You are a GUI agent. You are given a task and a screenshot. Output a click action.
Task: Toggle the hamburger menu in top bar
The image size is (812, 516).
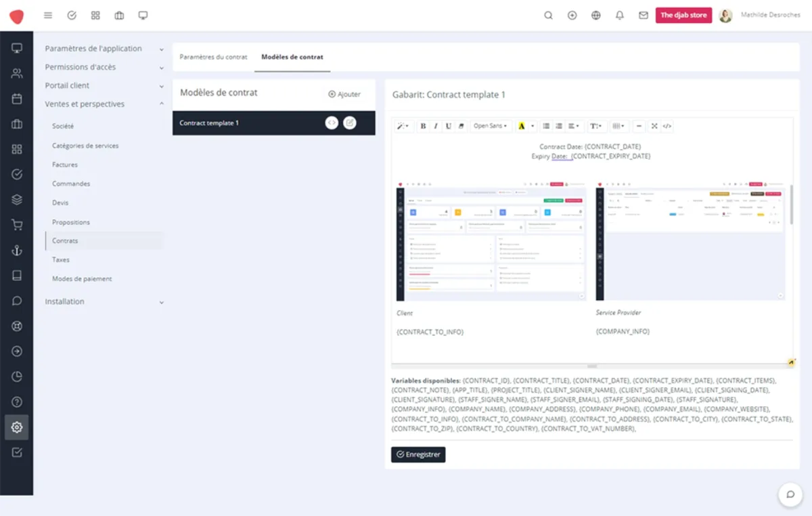coord(48,16)
